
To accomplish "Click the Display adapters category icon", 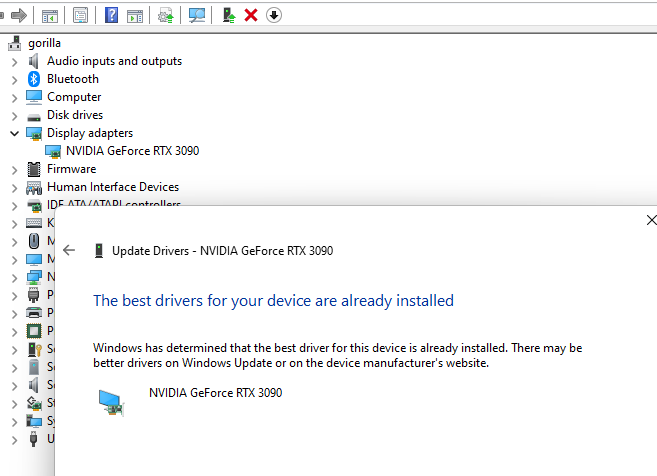I will 34,134.
